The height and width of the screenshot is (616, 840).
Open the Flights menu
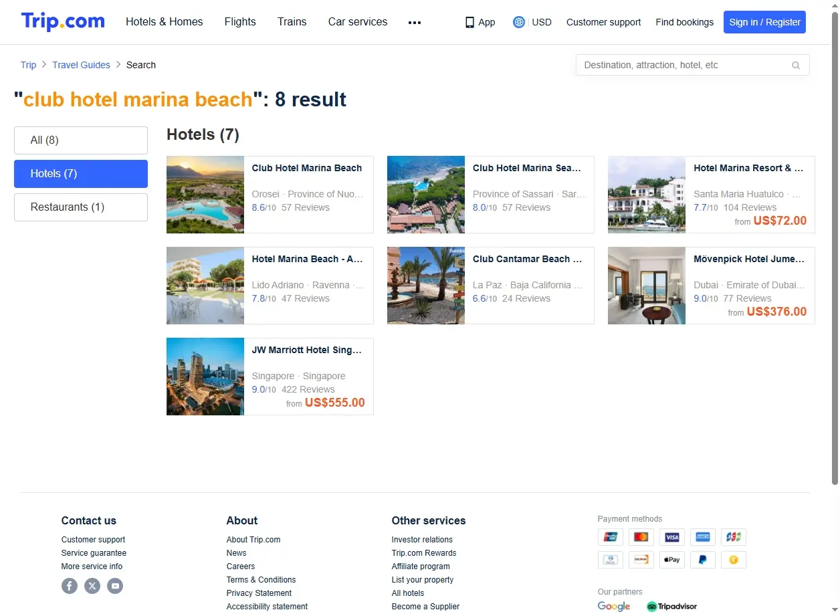(240, 22)
